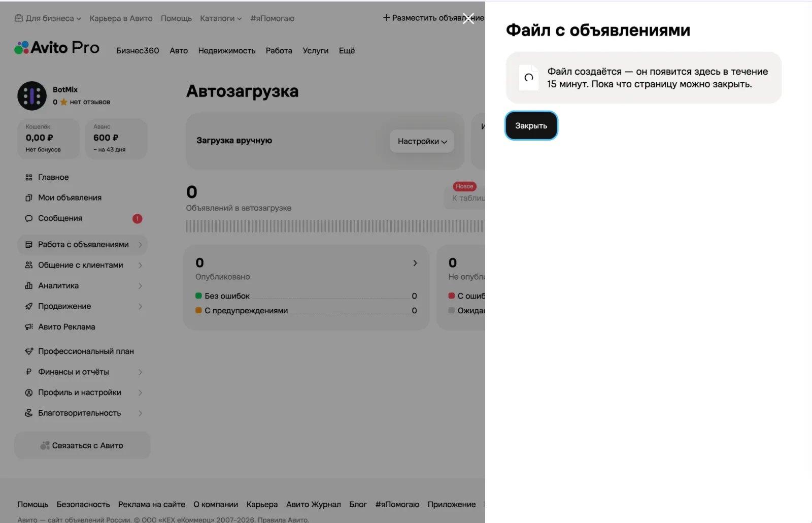Viewport: 812px width, 523px height.
Task: Click the Благотворительность hand icon
Action: [29, 413]
